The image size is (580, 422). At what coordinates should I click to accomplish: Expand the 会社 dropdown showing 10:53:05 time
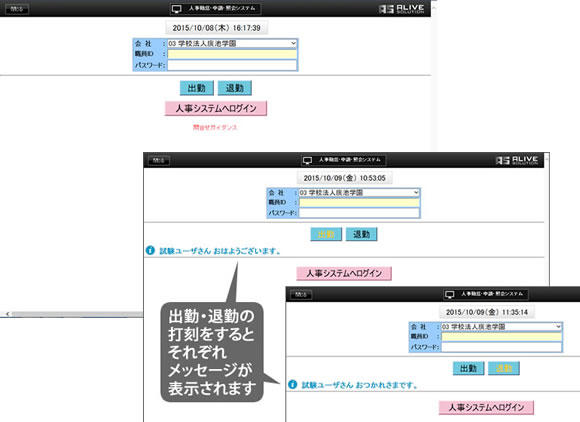tap(359, 193)
